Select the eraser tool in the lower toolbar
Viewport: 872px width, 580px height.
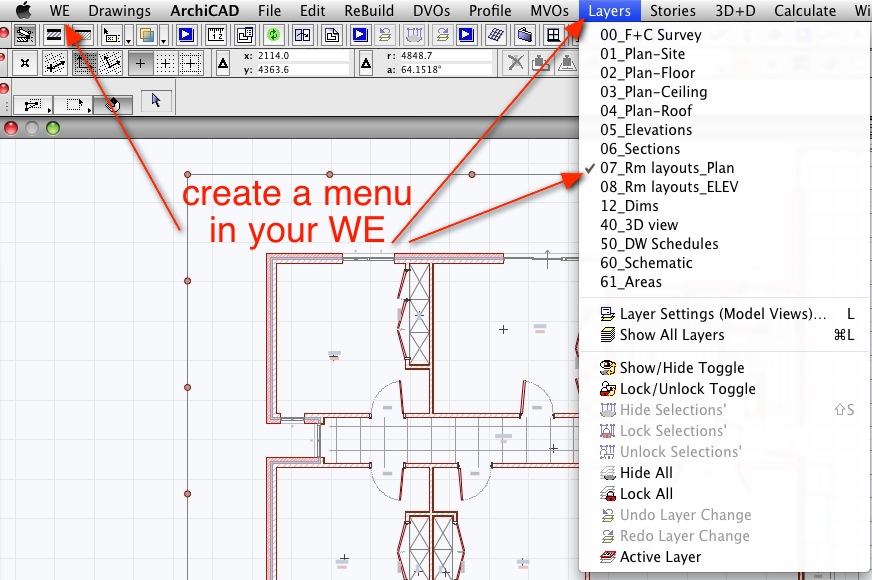point(112,102)
